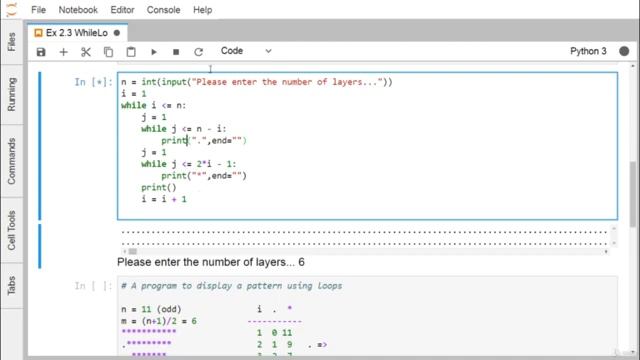
Task: Click the line 'while j <= 2*i - 1:'
Action: (x=188, y=164)
